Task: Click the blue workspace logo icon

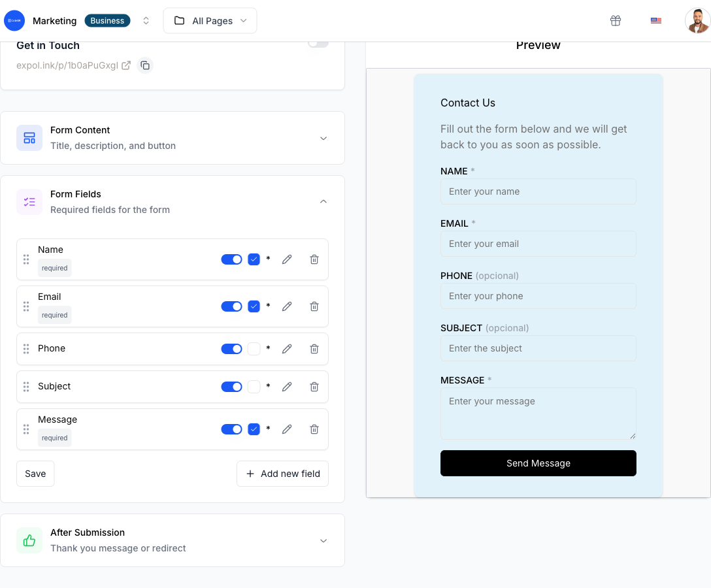Action: pyautogui.click(x=14, y=20)
